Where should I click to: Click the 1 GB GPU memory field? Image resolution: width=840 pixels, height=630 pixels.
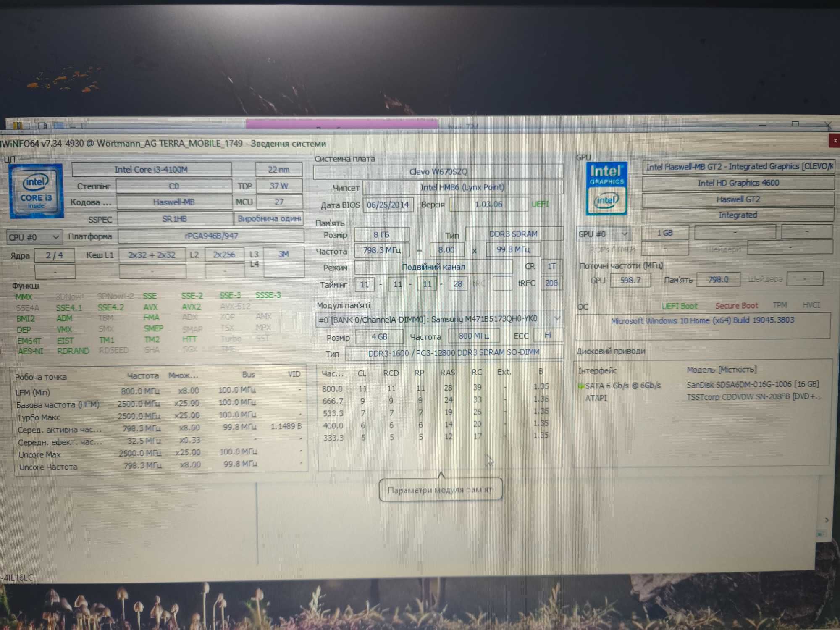tap(665, 233)
